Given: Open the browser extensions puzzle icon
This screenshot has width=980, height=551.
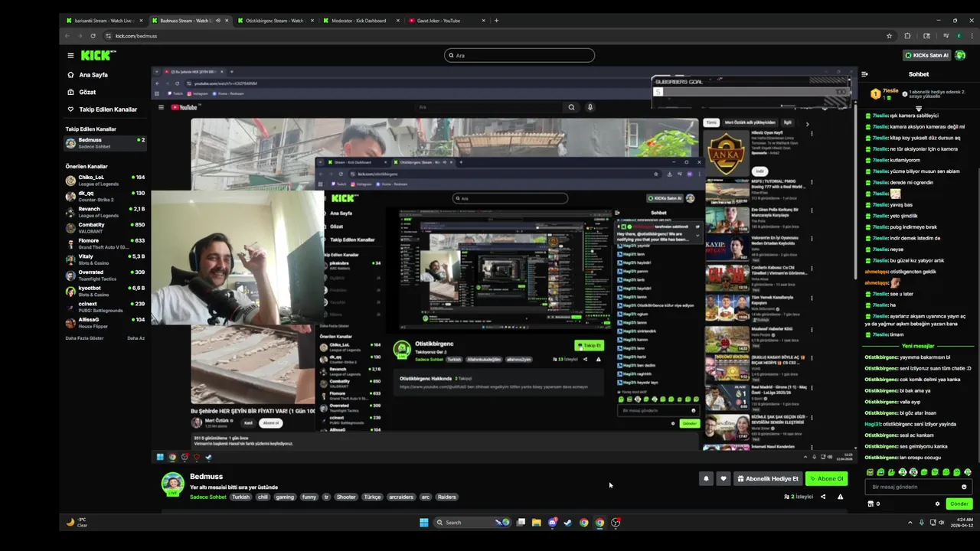Looking at the screenshot, I should point(907,36).
